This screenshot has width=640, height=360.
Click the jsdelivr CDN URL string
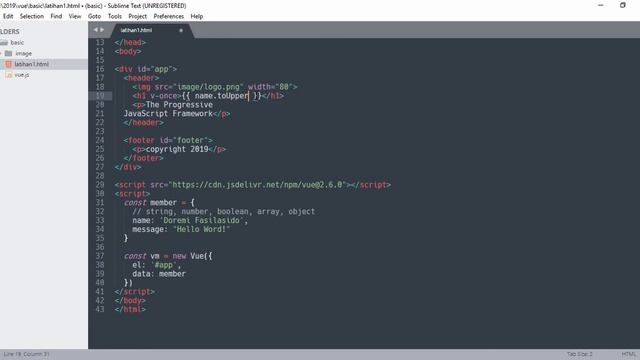pyautogui.click(x=259, y=185)
